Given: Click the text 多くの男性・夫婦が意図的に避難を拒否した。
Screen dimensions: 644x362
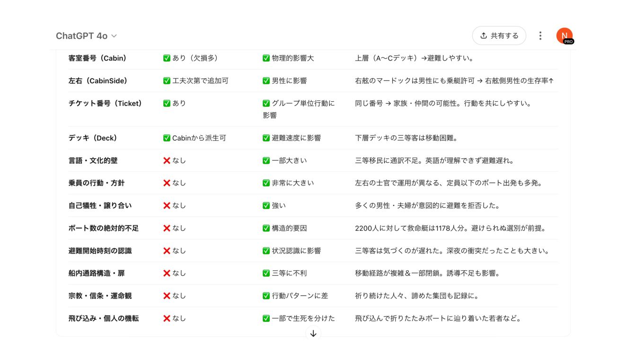Looking at the screenshot, I should pos(428,205).
